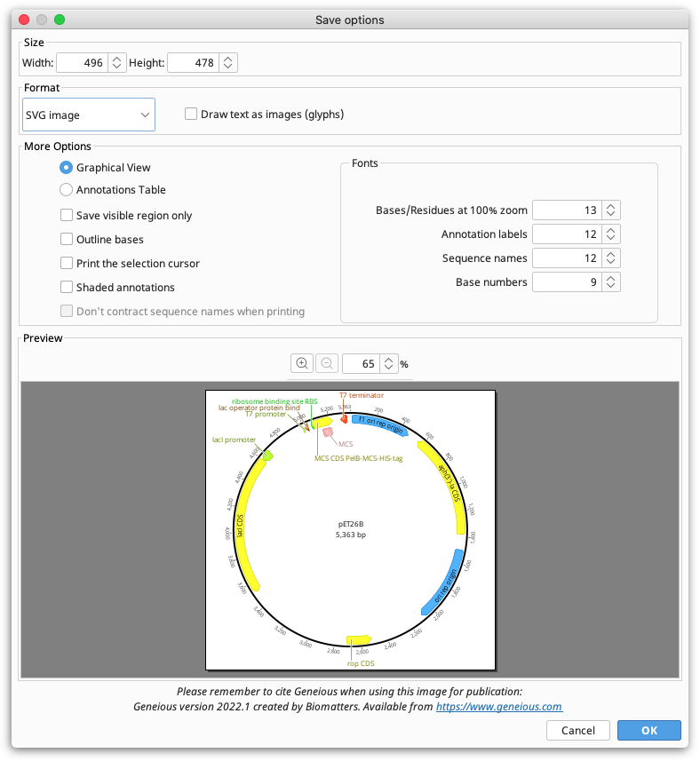Click the pET26B 5,363 bp center text
This screenshot has width=700, height=761.
point(351,529)
